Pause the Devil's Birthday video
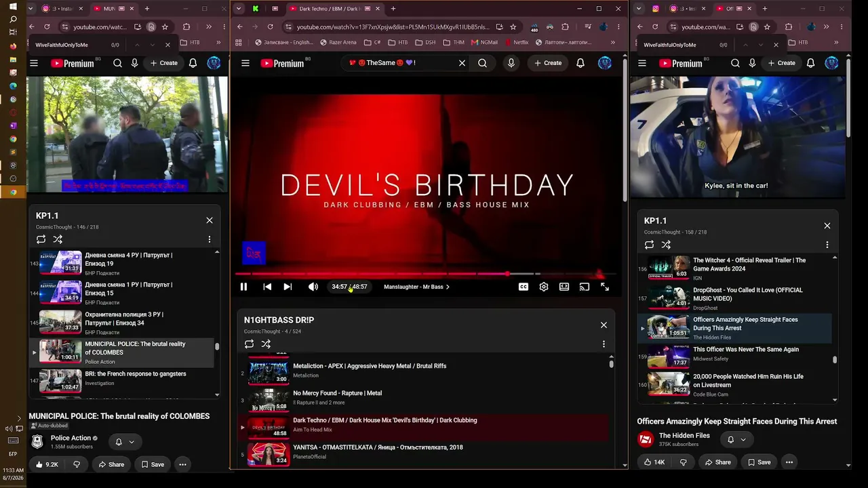The image size is (868, 488). pyautogui.click(x=243, y=287)
